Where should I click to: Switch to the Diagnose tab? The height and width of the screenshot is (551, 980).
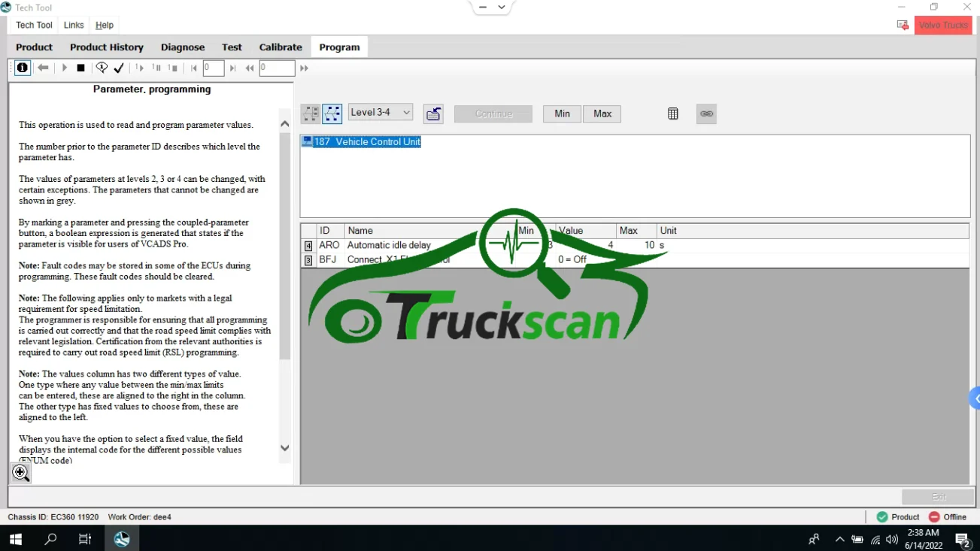click(x=183, y=47)
